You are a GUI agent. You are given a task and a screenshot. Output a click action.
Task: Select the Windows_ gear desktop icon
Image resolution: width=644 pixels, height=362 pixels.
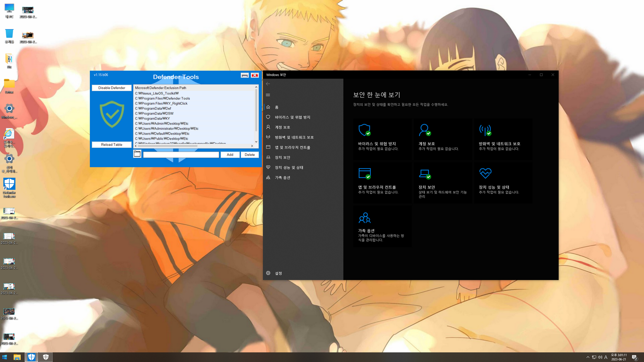pyautogui.click(x=9, y=111)
